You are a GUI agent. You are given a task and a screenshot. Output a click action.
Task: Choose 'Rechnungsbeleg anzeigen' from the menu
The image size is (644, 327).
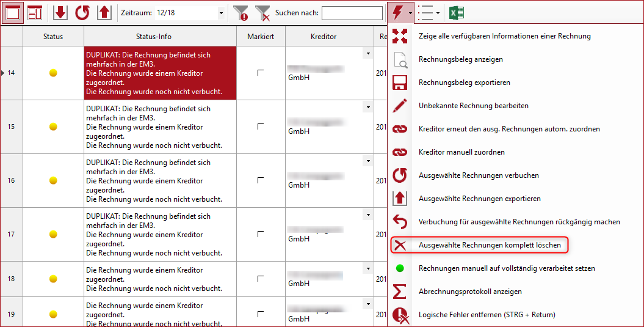tap(460, 59)
